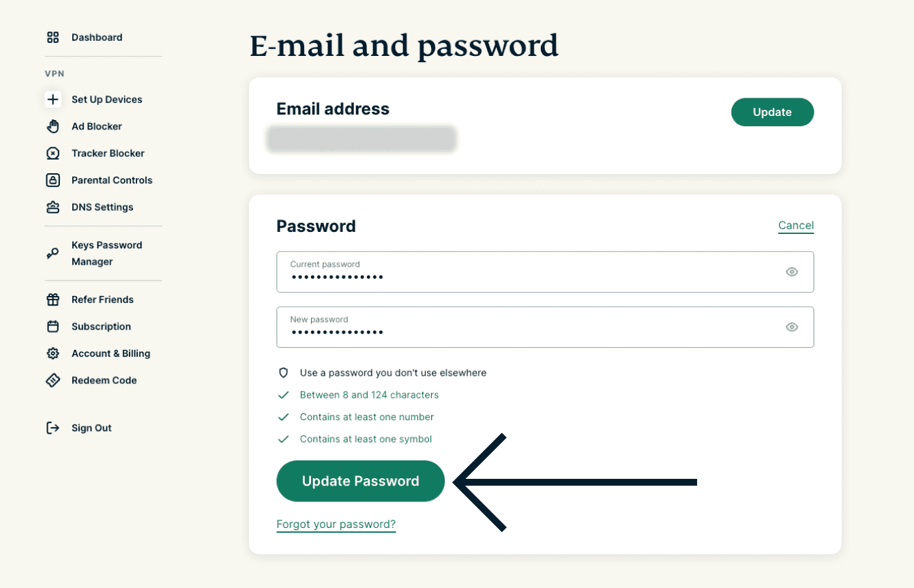This screenshot has height=588, width=914.
Task: Click the Keys Password Manager key icon
Action: (53, 254)
